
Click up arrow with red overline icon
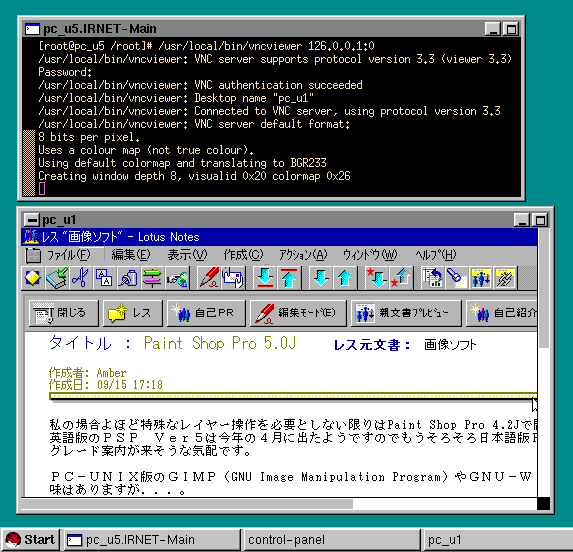tap(289, 278)
